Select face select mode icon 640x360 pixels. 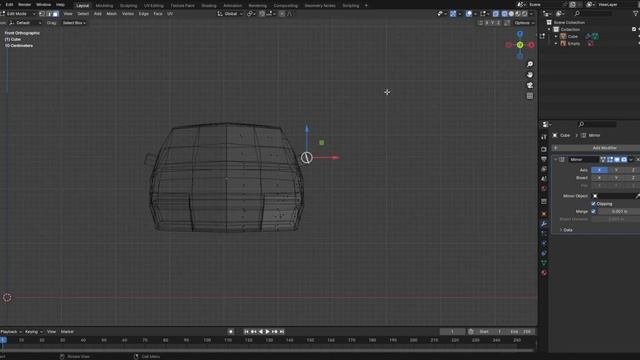(x=56, y=14)
